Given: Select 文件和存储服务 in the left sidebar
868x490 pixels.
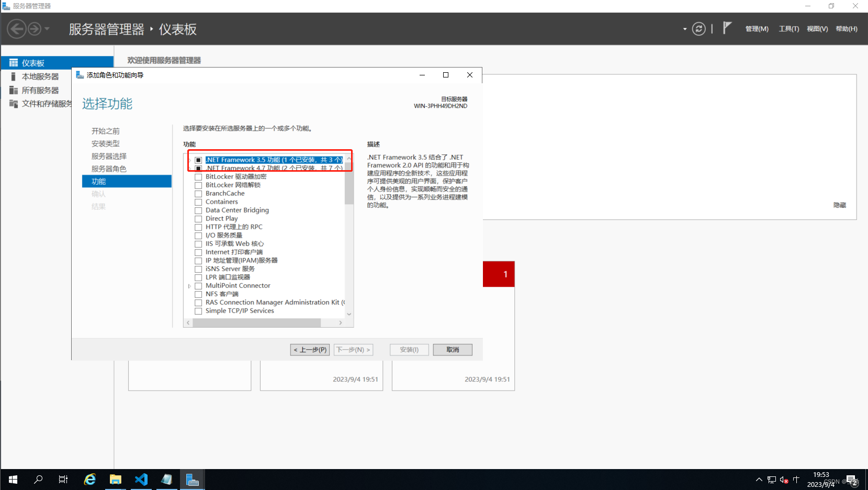Looking at the screenshot, I should pos(47,104).
